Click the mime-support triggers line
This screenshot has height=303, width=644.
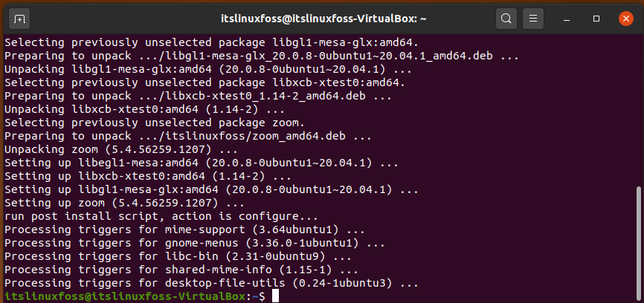185,229
